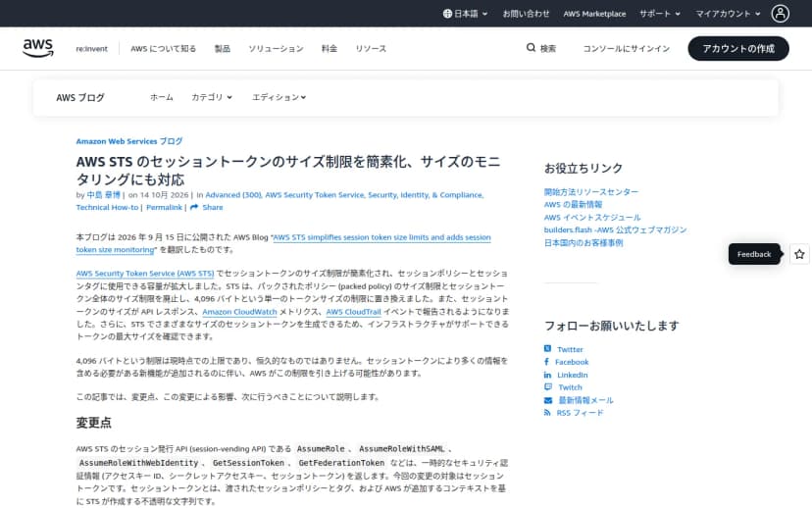Click the envelope newsletter icon
The image size is (812, 508).
pyautogui.click(x=548, y=400)
